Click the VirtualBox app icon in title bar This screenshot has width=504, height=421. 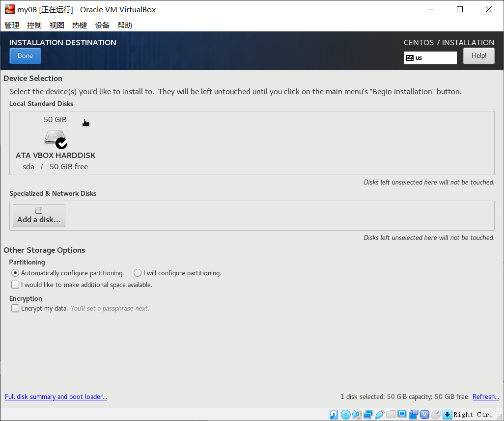point(10,9)
